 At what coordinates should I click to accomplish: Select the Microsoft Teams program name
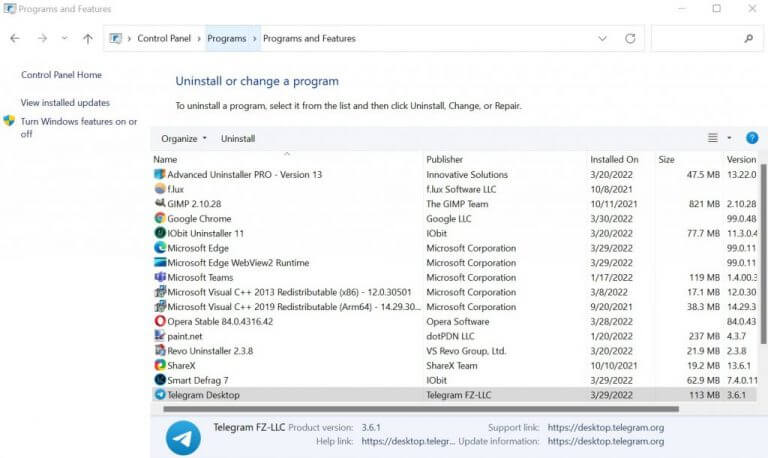pos(200,277)
